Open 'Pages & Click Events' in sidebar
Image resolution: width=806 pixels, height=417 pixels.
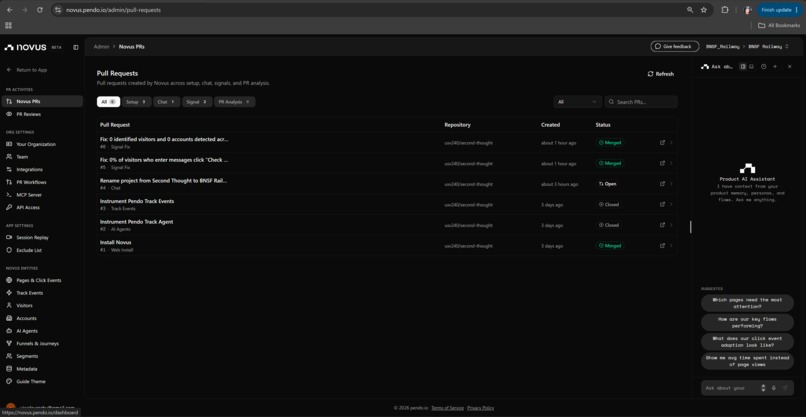pyautogui.click(x=42, y=280)
